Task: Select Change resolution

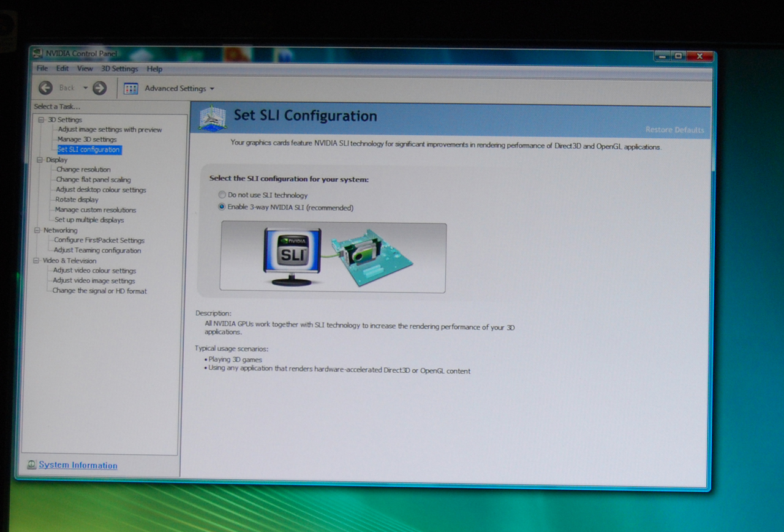Action: coord(83,170)
